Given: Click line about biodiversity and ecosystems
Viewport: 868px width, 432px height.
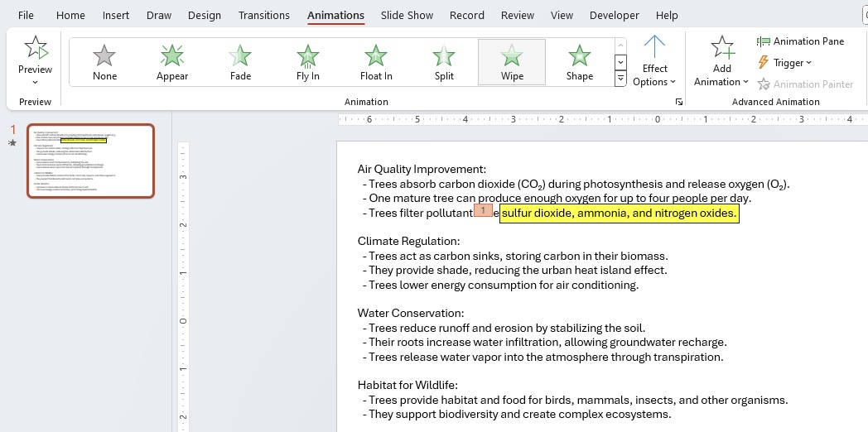Looking at the screenshot, I should [x=517, y=415].
